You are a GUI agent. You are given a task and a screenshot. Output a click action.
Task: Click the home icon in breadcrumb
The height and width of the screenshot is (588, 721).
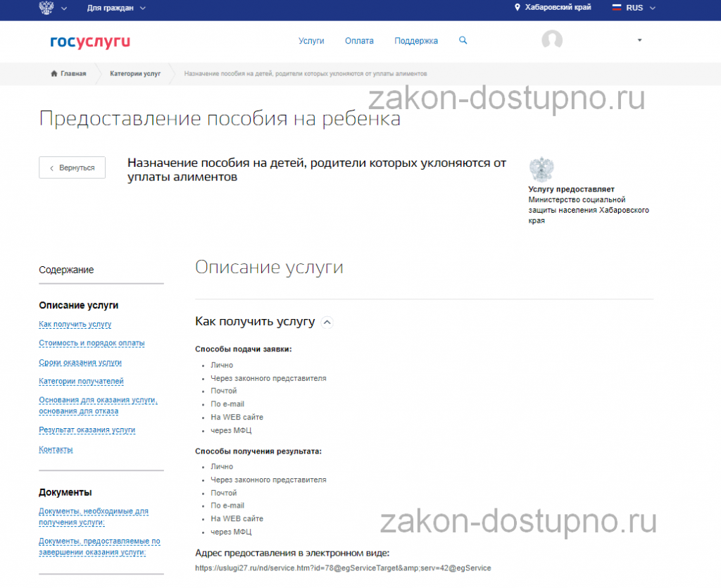54,73
